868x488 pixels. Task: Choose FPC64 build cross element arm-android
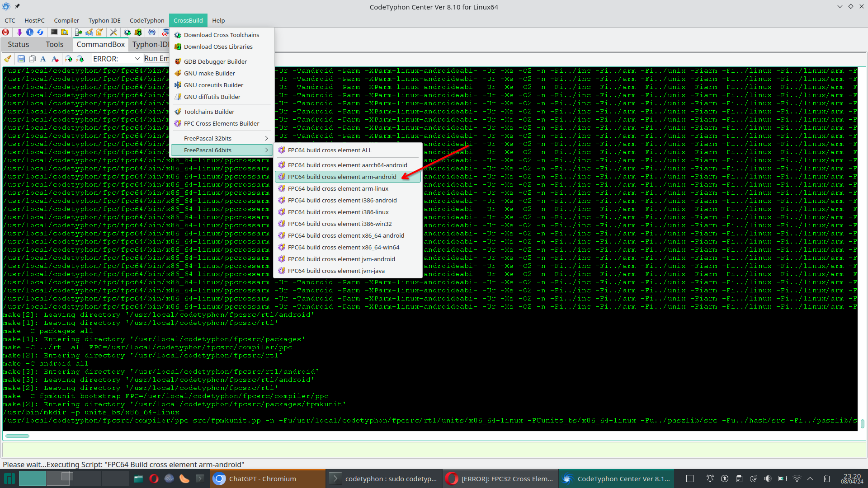coord(348,177)
